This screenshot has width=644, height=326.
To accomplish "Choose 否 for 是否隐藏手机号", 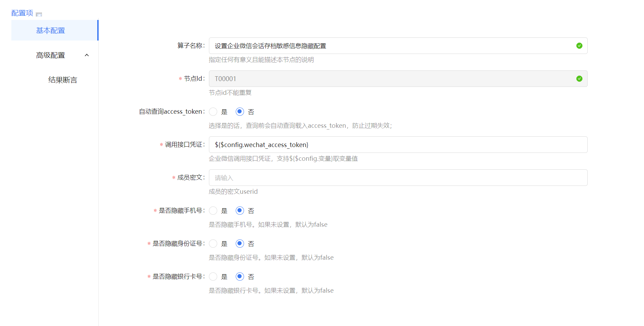I will pos(240,211).
